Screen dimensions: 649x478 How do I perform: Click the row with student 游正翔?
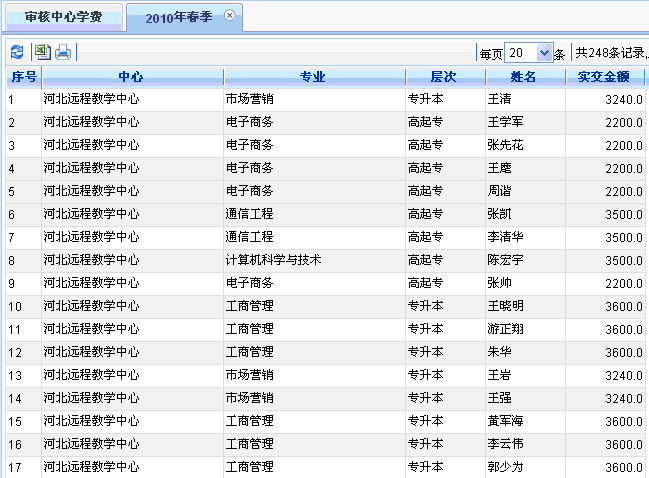tap(504, 329)
